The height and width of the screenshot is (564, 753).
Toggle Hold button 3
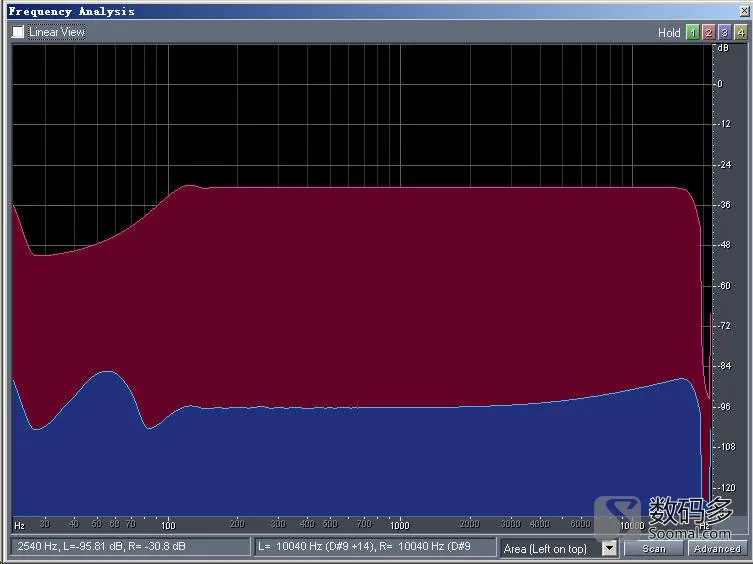[x=724, y=32]
